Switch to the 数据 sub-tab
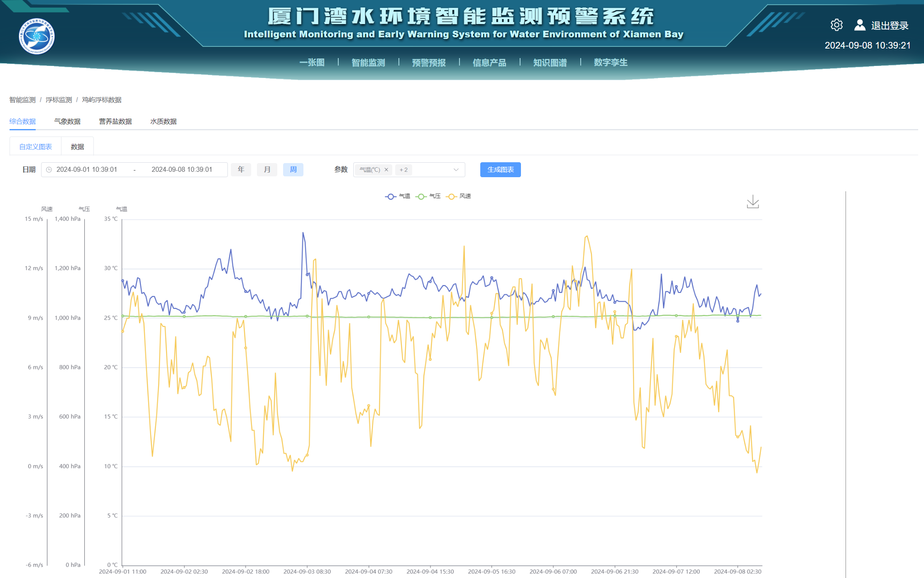Viewport: 924px width, 578px height. pyautogui.click(x=77, y=147)
